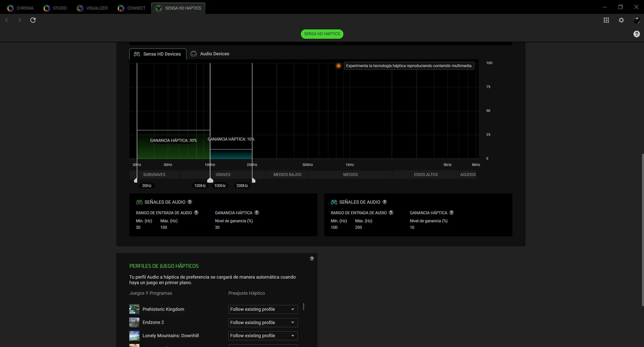
Task: Click the left panel Máx. value 100
Action: tap(164, 227)
